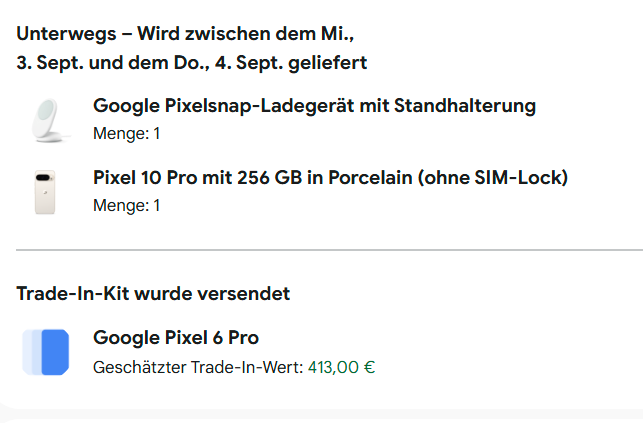This screenshot has height=423, width=643.
Task: Click the 3. Sept. start date in heading
Action: [50, 63]
